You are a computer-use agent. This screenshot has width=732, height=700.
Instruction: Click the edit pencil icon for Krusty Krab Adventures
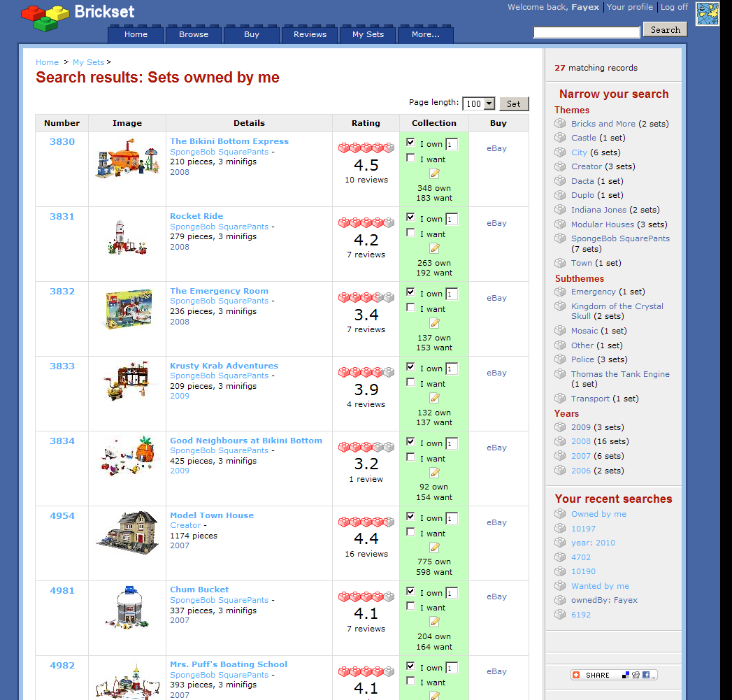click(x=435, y=398)
